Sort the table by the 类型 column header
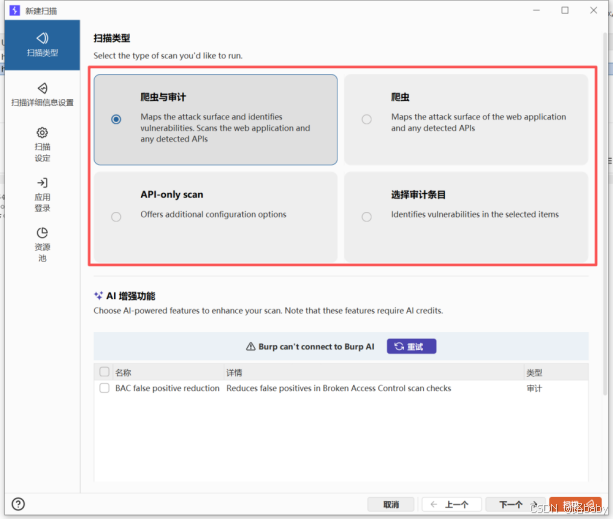 (x=556, y=372)
